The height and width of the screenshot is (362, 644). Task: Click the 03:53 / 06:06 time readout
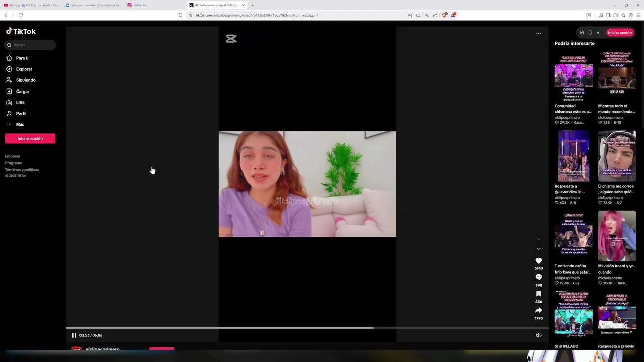pos(91,335)
